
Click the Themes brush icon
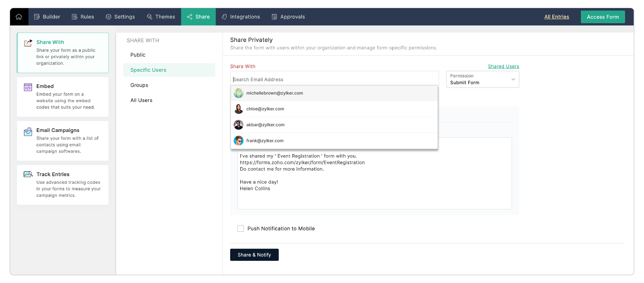tap(149, 17)
